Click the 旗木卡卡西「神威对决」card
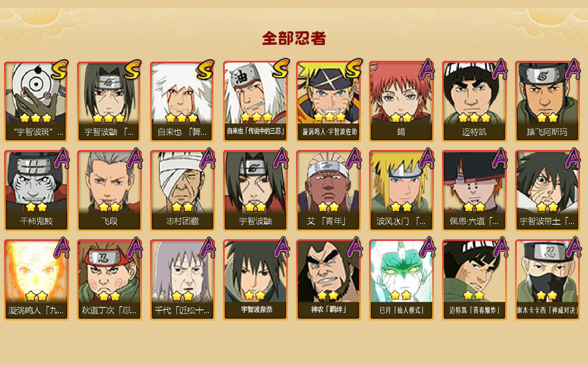 click(x=547, y=280)
